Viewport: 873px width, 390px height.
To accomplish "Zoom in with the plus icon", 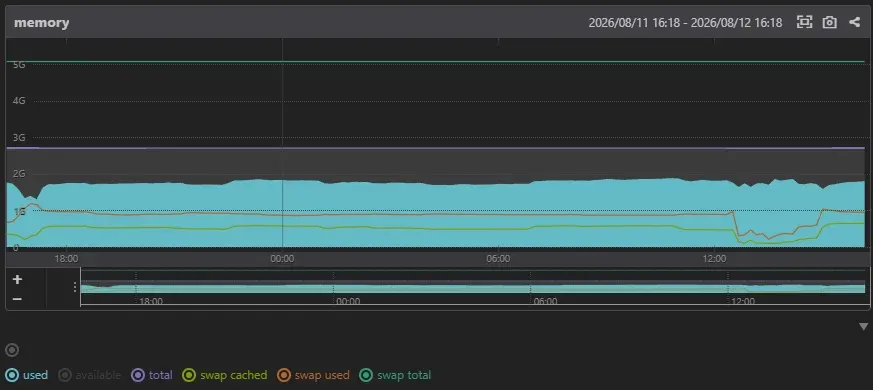I will [x=17, y=280].
